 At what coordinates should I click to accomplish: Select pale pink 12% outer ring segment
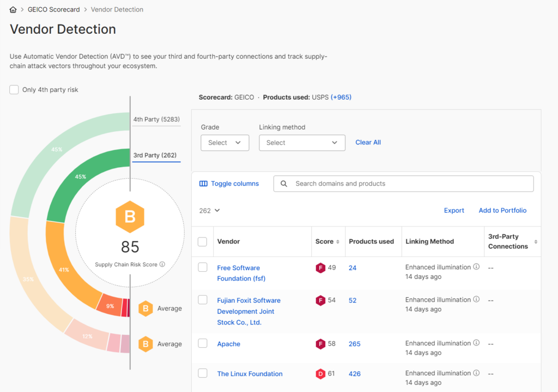pos(87,336)
